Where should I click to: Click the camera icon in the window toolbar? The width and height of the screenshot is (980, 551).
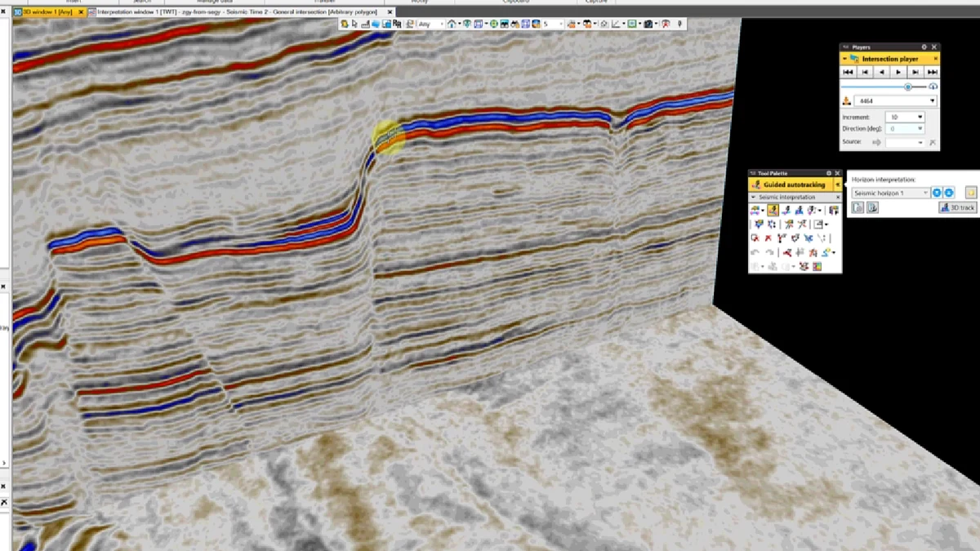(648, 24)
